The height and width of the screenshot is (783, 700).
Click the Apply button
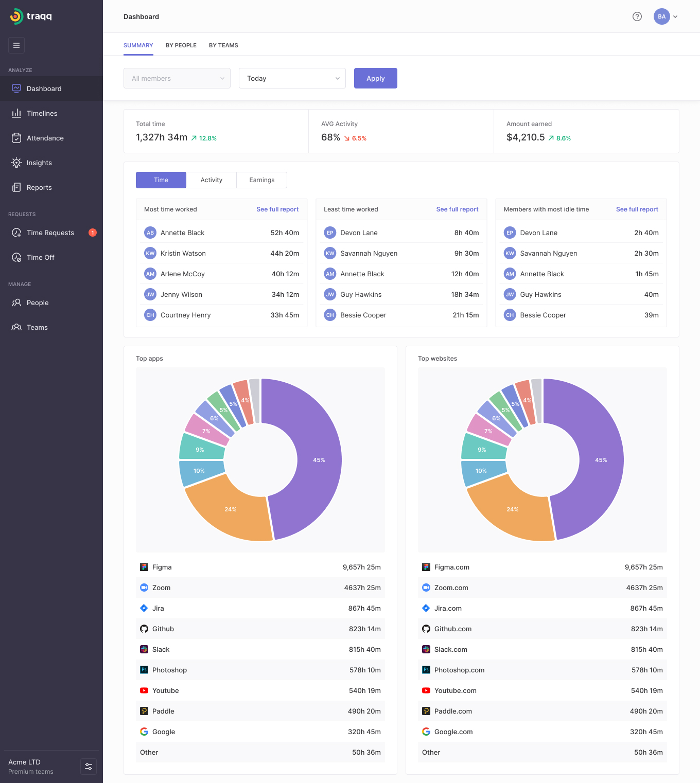tap(376, 78)
